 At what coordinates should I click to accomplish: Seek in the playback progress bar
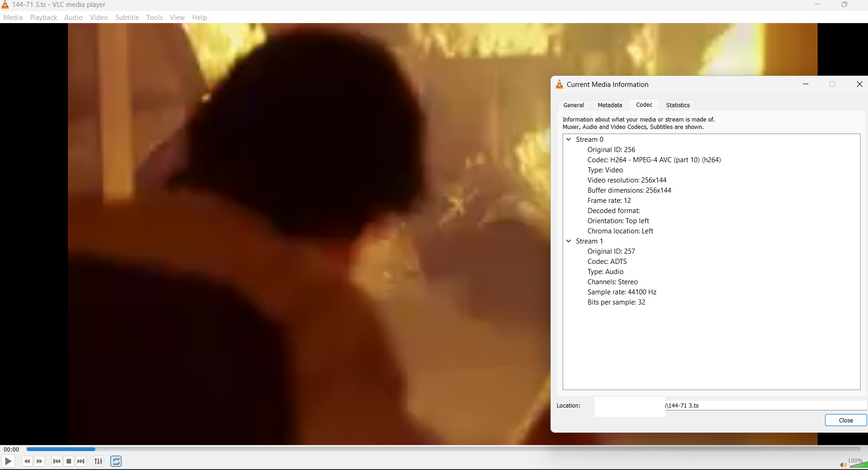pos(443,449)
